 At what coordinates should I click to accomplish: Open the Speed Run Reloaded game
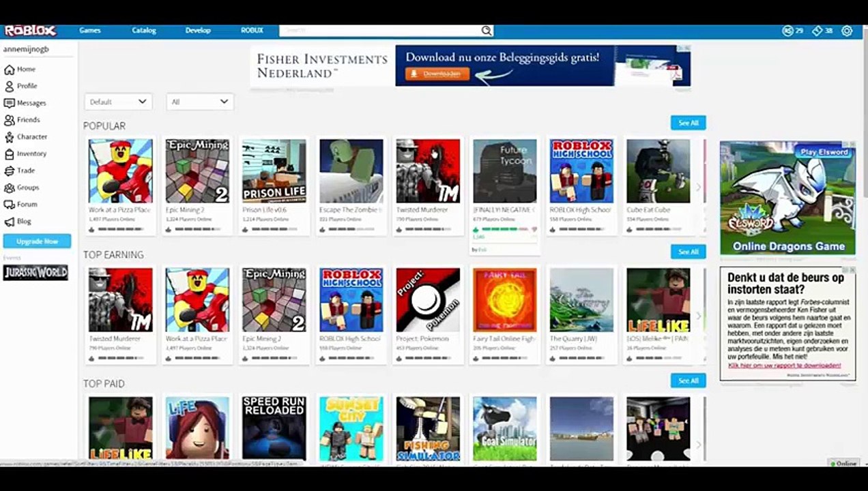pyautogui.click(x=274, y=429)
